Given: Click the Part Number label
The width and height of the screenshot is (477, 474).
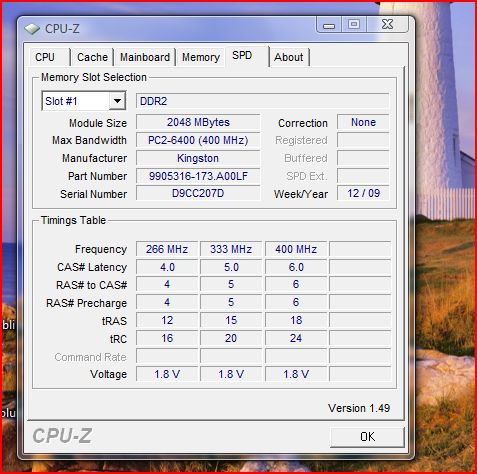Looking at the screenshot, I should [x=97, y=176].
